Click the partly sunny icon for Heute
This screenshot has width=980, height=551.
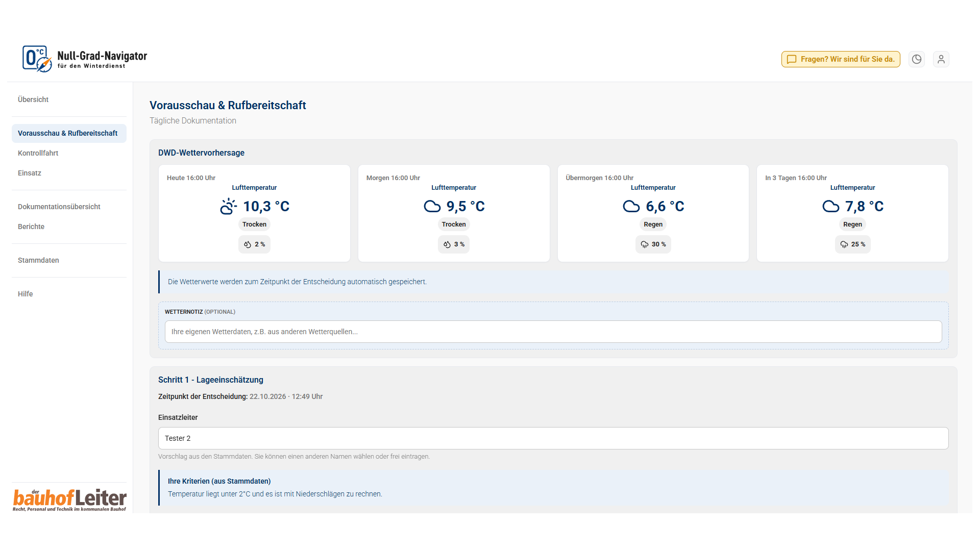[228, 206]
